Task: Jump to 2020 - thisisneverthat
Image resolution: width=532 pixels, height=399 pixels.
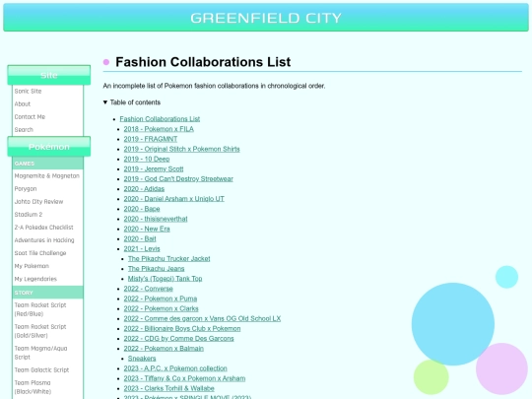Action: coord(156,219)
